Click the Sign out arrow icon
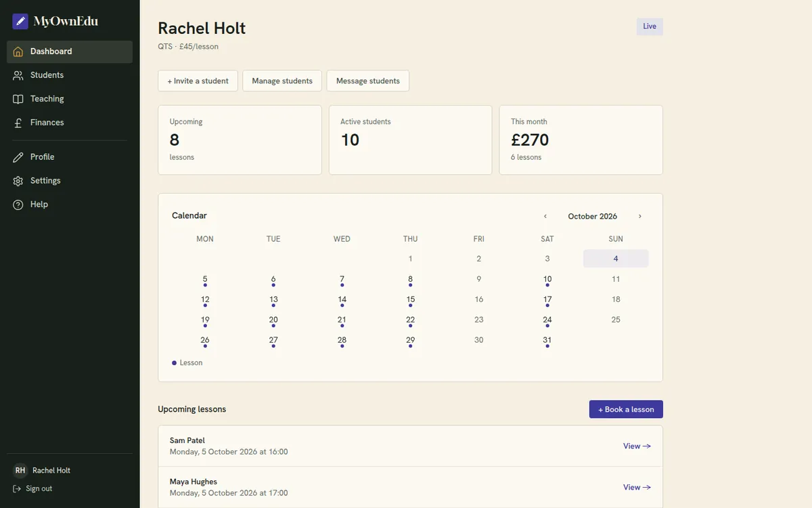Viewport: 812px width, 508px height. pos(17,489)
